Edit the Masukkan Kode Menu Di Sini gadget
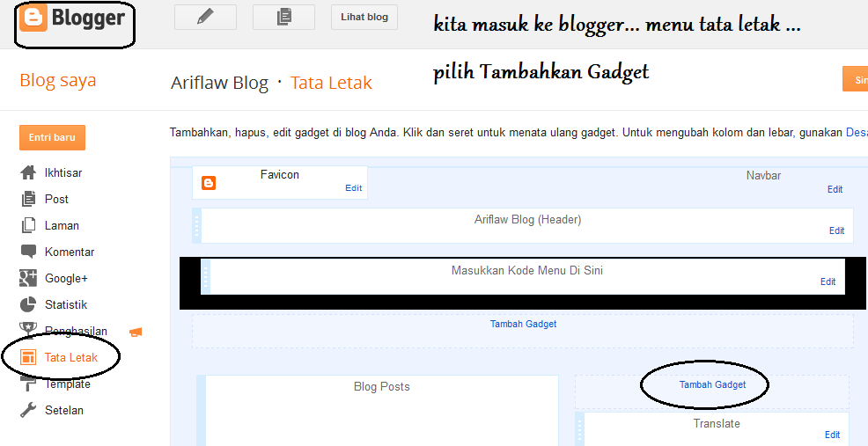This screenshot has width=868, height=446. click(828, 281)
